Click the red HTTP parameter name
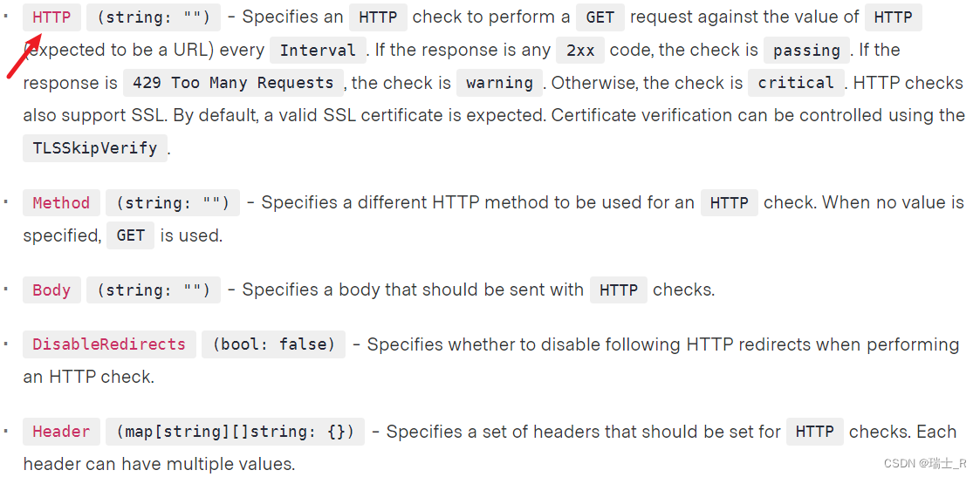Viewport: 980px width, 477px height. coord(51,17)
